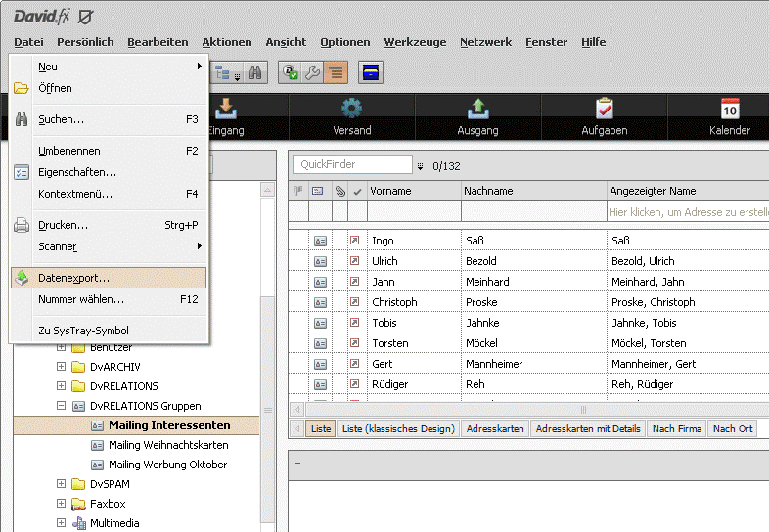
Task: Click 'Hier klicken, um Adresse zu erstellen' field
Action: pyautogui.click(x=688, y=212)
